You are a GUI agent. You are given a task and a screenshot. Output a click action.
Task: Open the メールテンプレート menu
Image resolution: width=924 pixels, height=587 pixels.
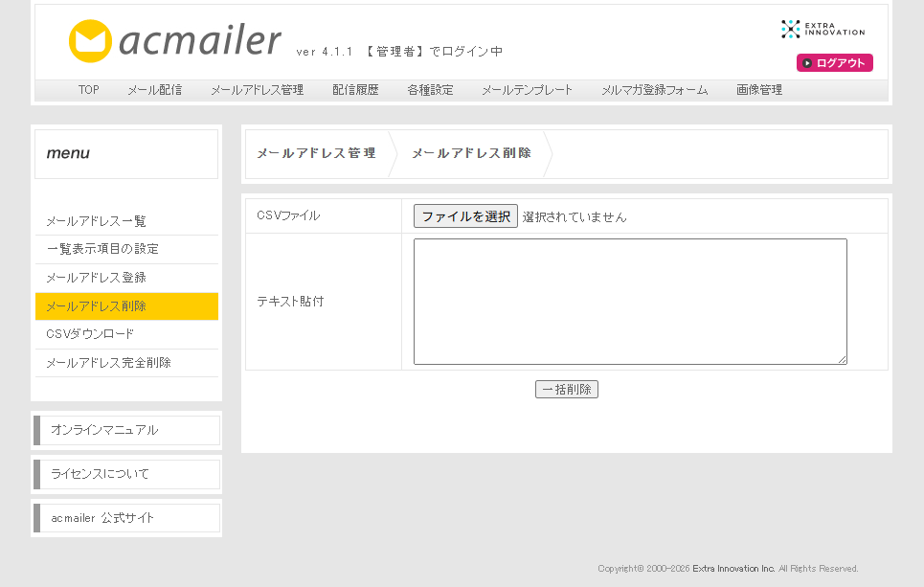coord(527,90)
